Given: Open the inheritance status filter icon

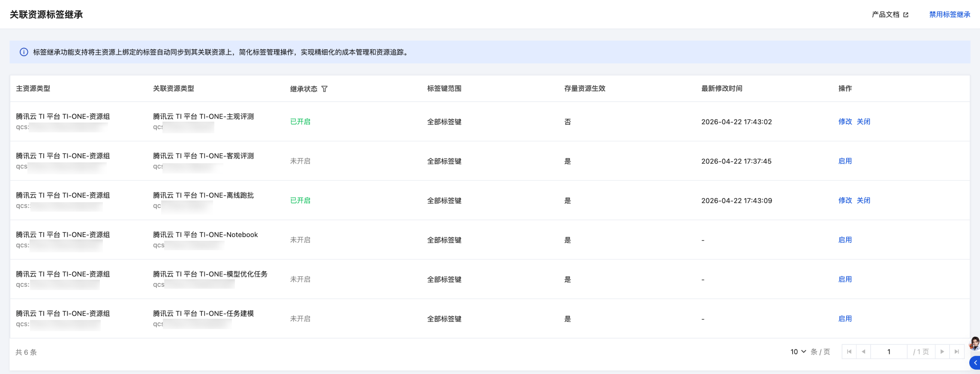Looking at the screenshot, I should click(325, 89).
